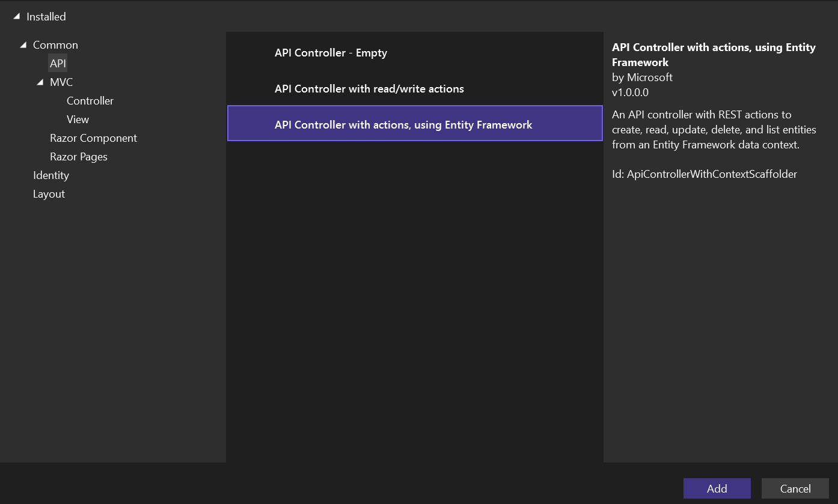The image size is (838, 504).
Task: Collapse the Common node arrow
Action: [x=23, y=45]
